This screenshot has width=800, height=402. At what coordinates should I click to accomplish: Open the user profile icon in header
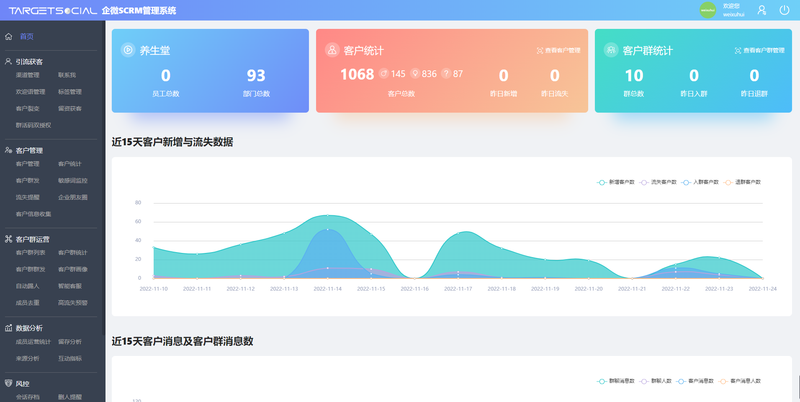point(761,10)
